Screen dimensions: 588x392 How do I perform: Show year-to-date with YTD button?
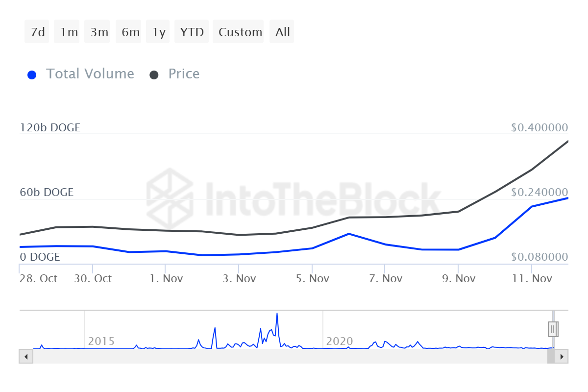pos(192,32)
